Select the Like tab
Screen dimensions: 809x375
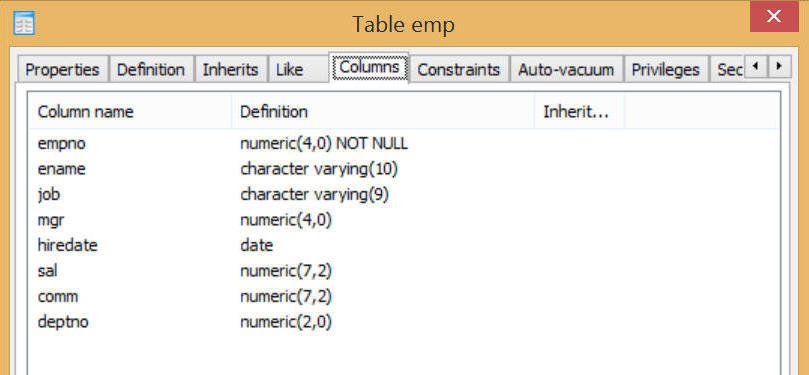289,70
